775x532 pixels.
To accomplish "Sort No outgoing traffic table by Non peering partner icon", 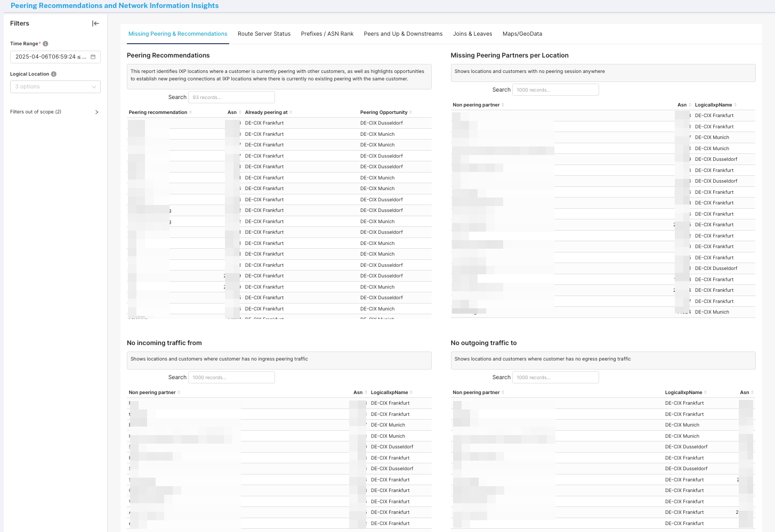I will click(503, 392).
